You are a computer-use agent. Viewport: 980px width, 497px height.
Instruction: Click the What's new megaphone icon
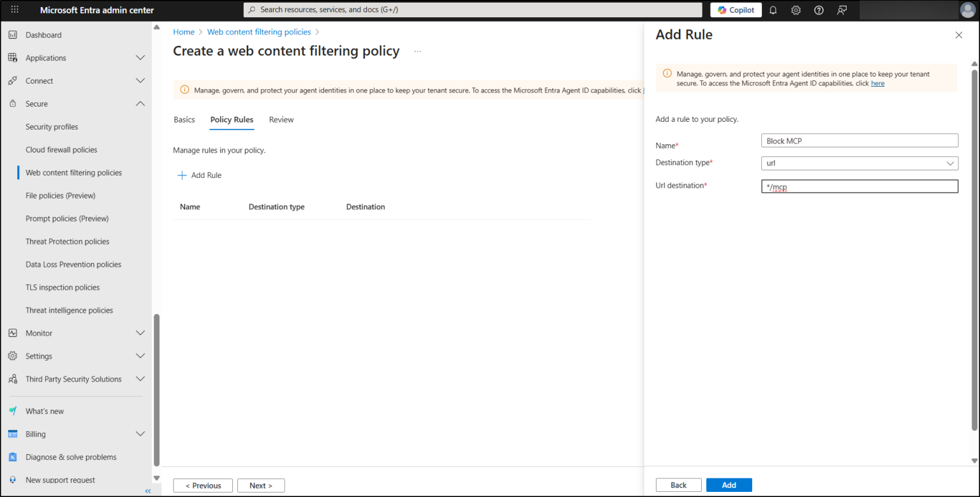pos(14,410)
